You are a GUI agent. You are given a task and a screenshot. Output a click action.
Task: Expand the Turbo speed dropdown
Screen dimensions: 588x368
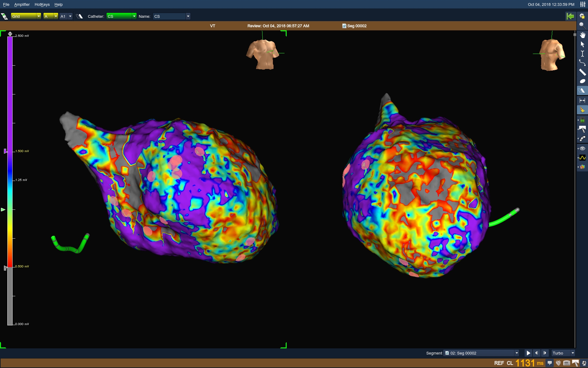pos(572,353)
